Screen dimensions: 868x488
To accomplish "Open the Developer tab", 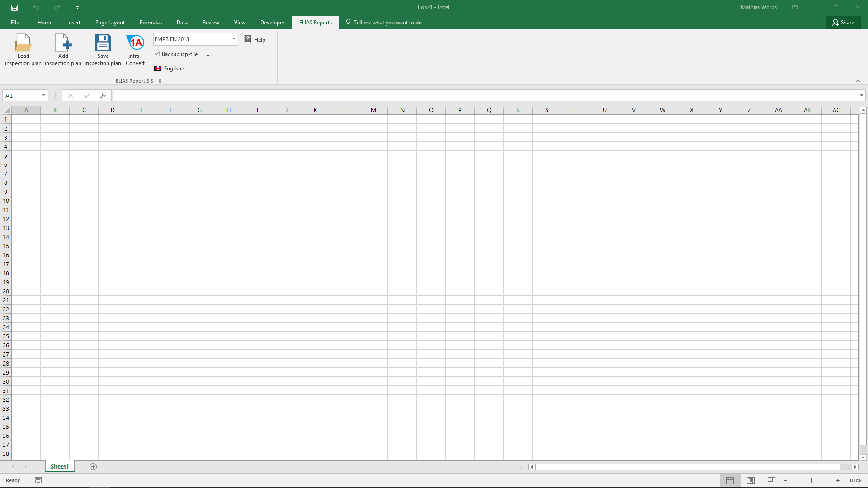I will pyautogui.click(x=272, y=23).
